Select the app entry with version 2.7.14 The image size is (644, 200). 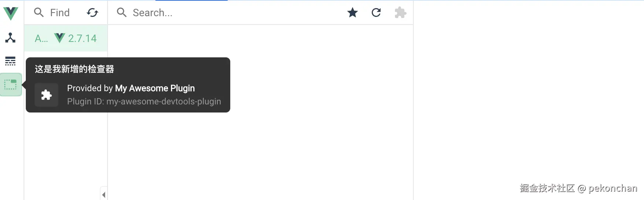click(66, 38)
